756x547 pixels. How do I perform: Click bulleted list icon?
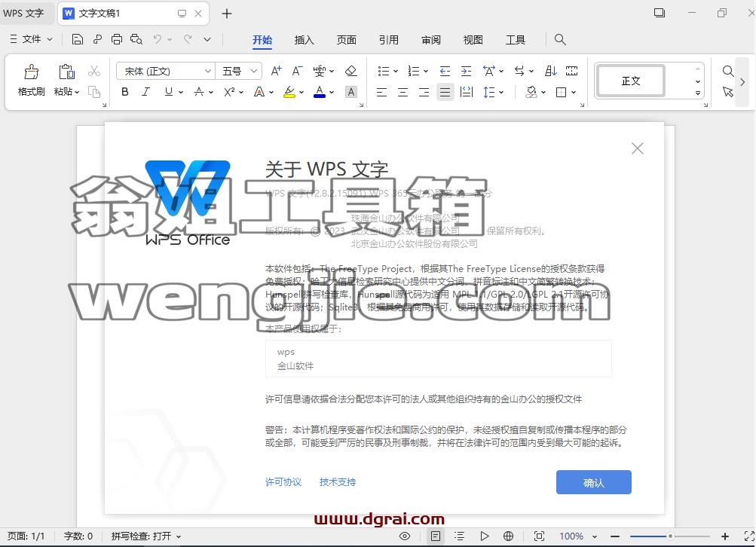[384, 72]
